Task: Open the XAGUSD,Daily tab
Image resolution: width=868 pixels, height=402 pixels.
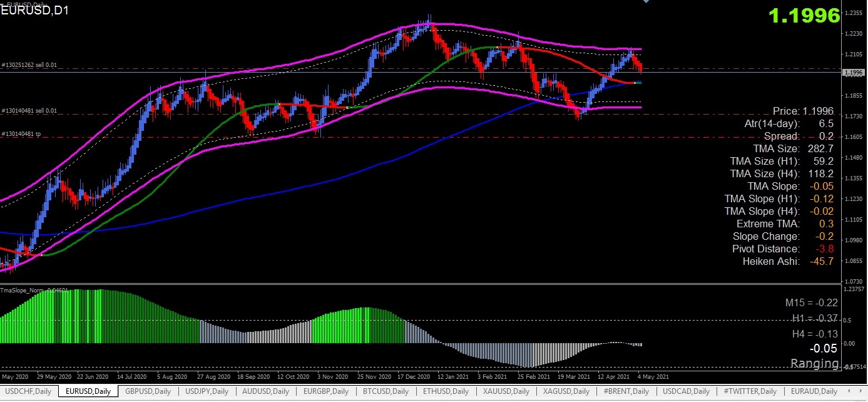Action: point(566,391)
